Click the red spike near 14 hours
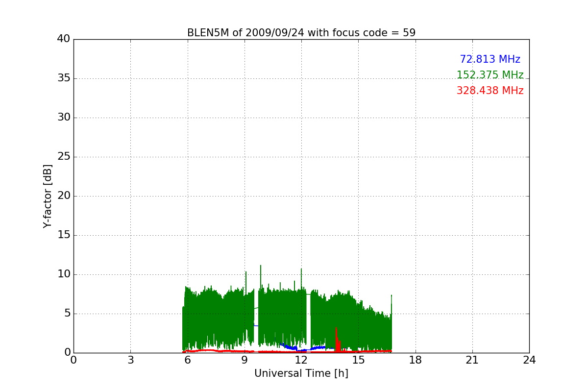The width and height of the screenshot is (588, 392). pyautogui.click(x=338, y=340)
